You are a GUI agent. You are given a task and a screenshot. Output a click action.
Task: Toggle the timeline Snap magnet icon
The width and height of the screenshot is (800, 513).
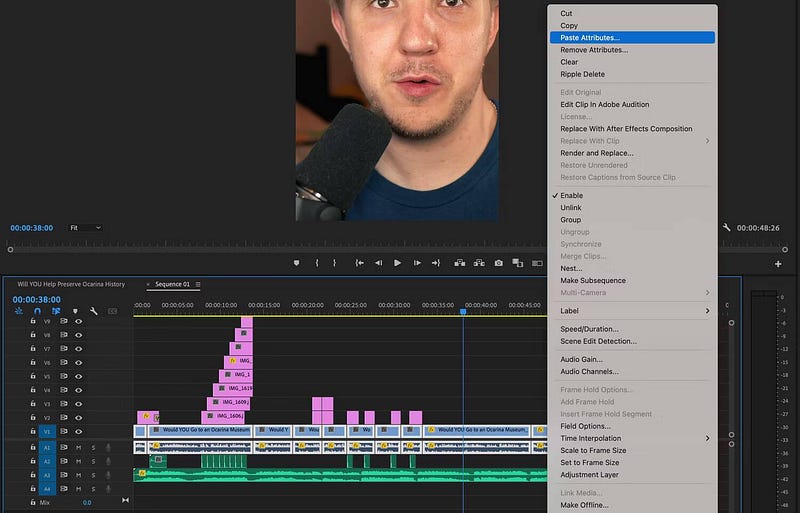pyautogui.click(x=37, y=311)
